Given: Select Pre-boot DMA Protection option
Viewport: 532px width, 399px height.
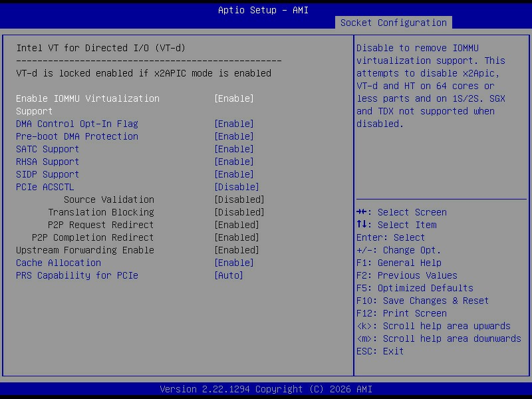Looking at the screenshot, I should click(x=77, y=136).
